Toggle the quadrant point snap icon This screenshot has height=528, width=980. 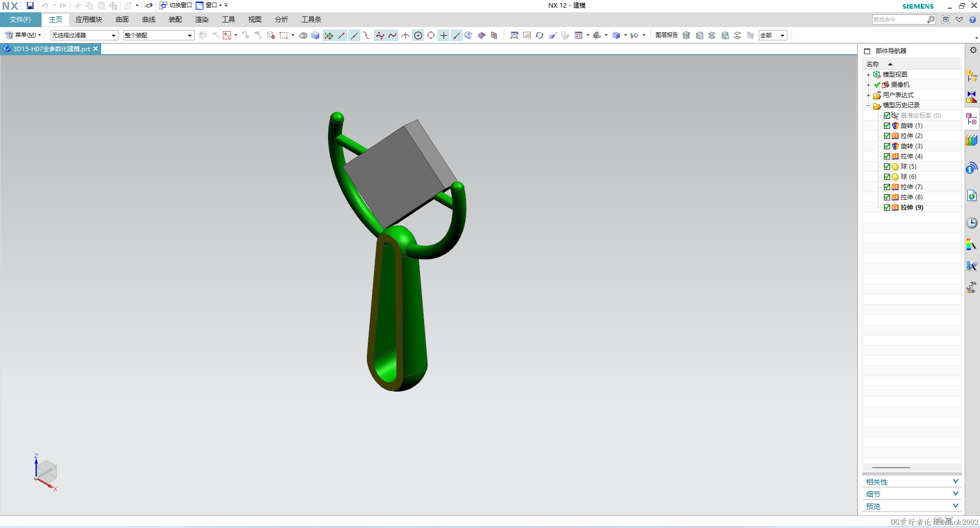[x=431, y=35]
